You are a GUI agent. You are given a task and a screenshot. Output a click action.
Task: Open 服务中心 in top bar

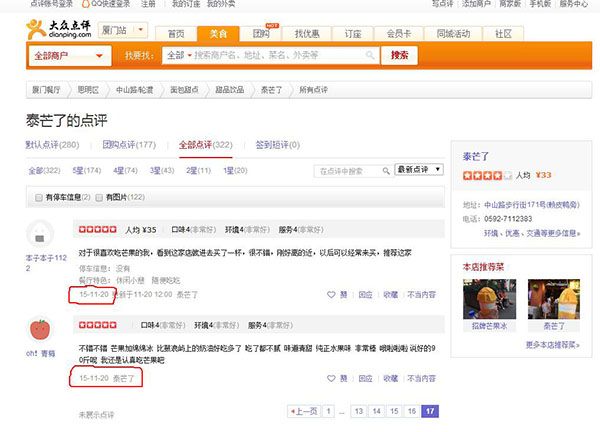click(573, 4)
